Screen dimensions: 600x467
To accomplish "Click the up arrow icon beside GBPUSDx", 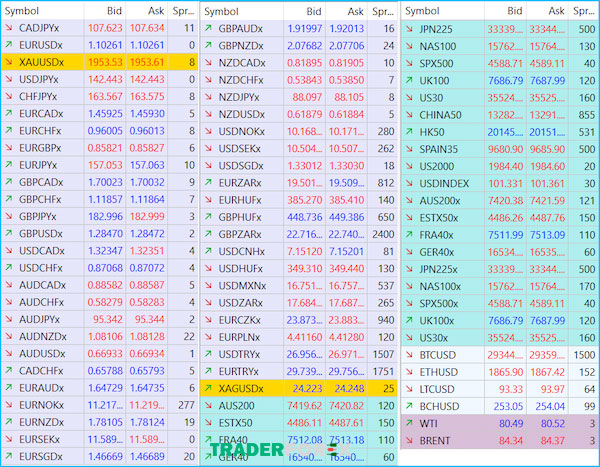I will point(9,233).
